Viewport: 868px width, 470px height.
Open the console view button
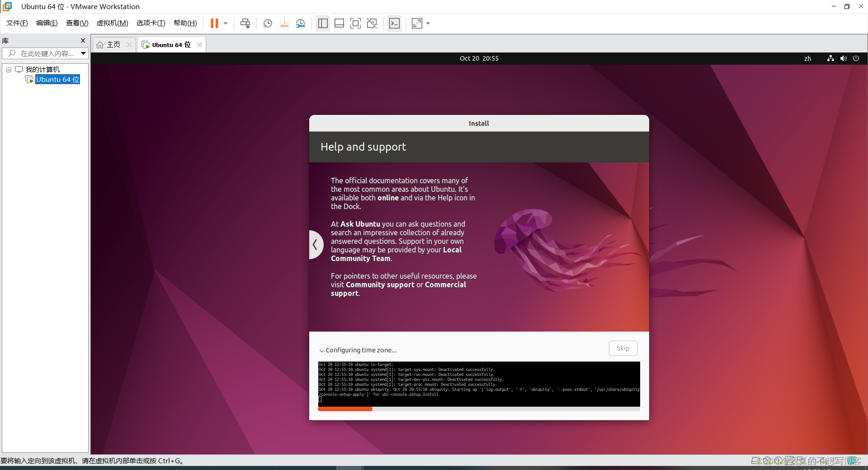click(x=394, y=24)
